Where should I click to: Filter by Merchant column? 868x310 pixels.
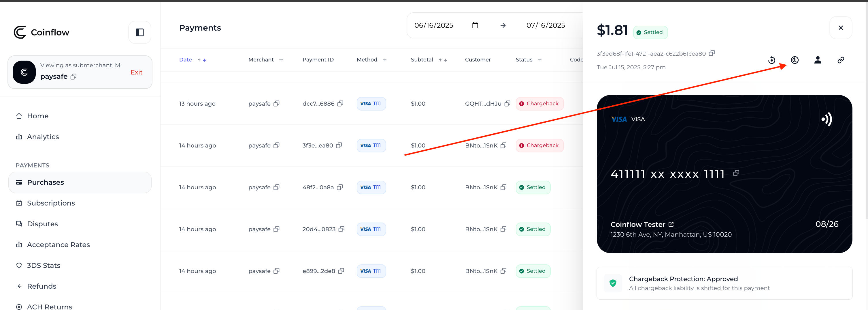[x=281, y=60]
